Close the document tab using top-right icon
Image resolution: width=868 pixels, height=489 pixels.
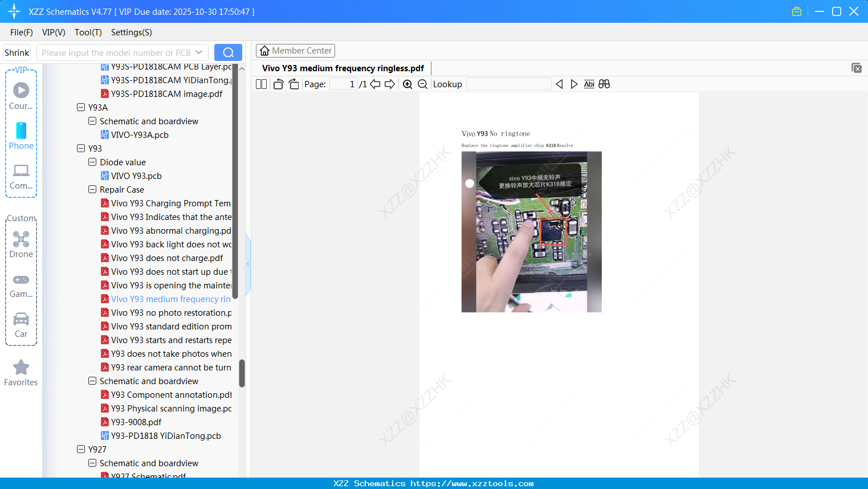[x=857, y=68]
